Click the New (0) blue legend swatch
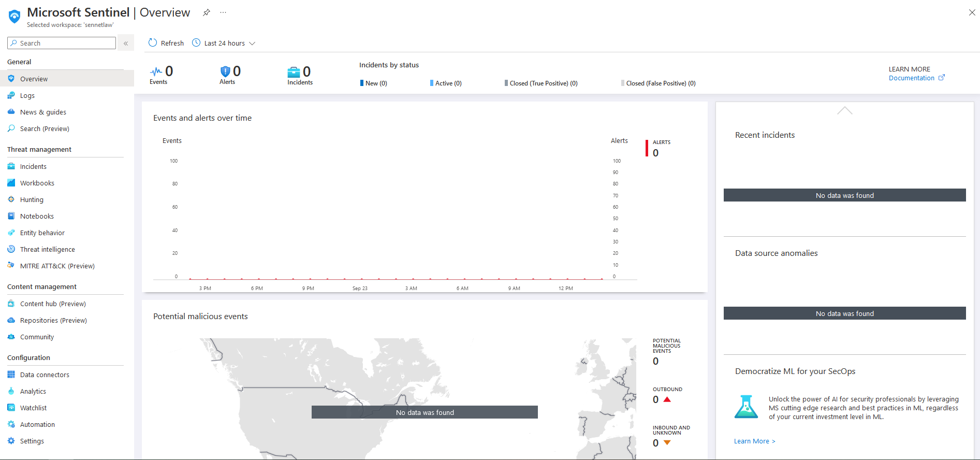The width and height of the screenshot is (980, 460). [362, 83]
